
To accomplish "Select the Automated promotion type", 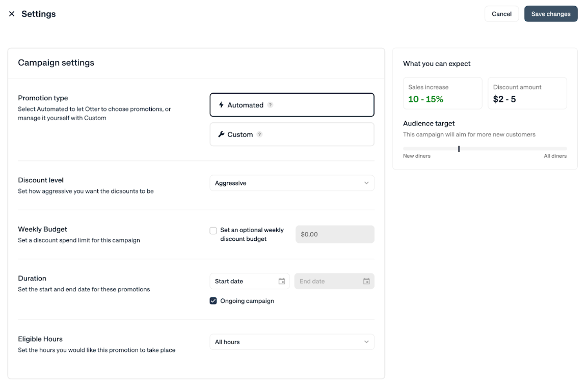I will [x=292, y=105].
